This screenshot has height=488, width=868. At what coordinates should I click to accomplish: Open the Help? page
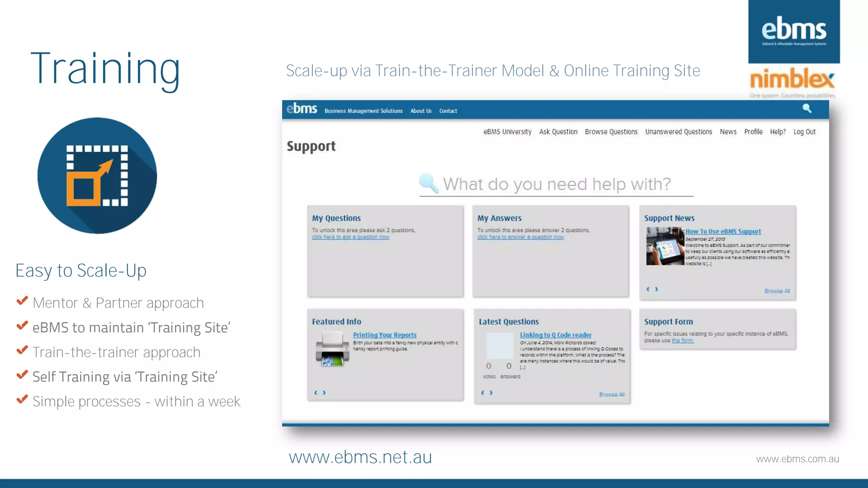[x=778, y=132]
